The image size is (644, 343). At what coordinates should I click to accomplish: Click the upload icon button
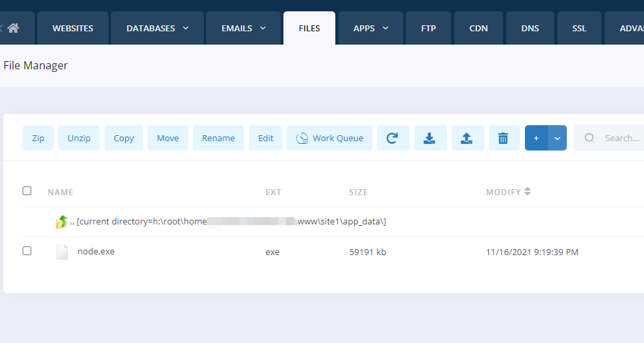[x=467, y=138]
